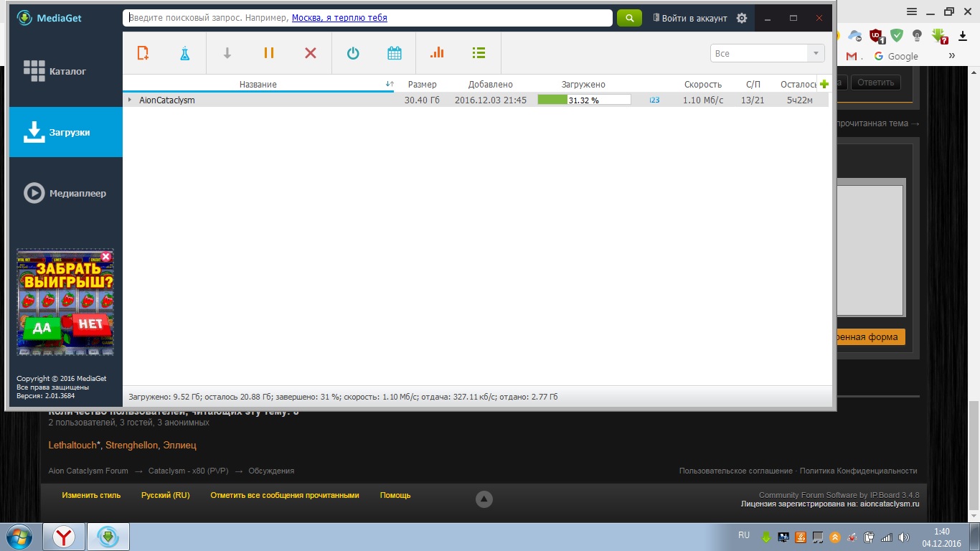Open the browser hamburger menu icon
The width and height of the screenshot is (980, 551).
tap(911, 11)
